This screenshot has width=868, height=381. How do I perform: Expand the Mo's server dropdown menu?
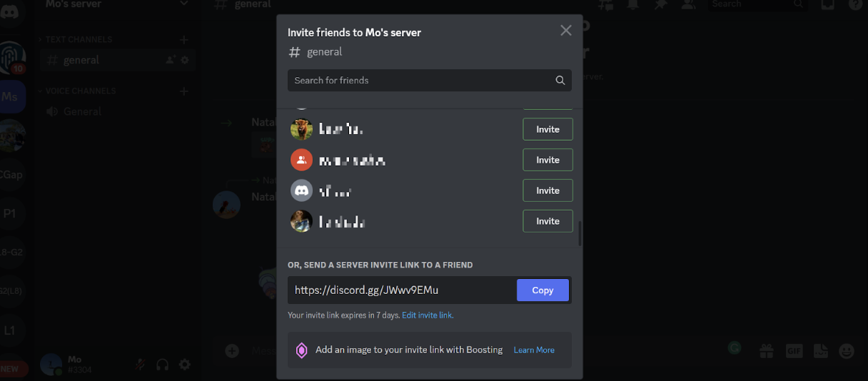pos(184,4)
